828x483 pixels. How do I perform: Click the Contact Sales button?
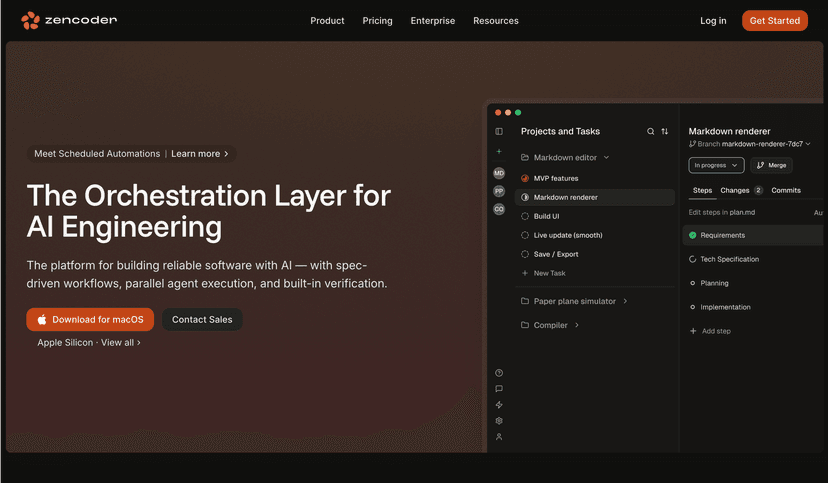202,320
